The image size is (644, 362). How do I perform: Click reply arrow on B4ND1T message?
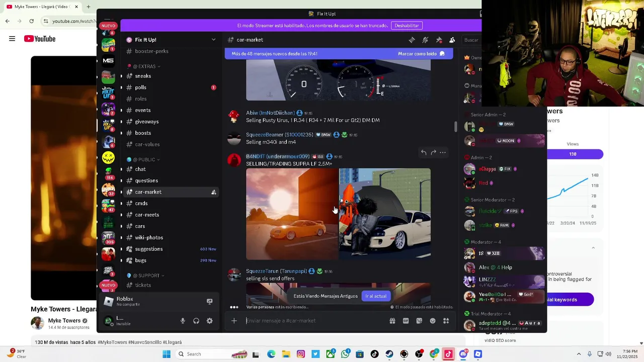tap(424, 152)
